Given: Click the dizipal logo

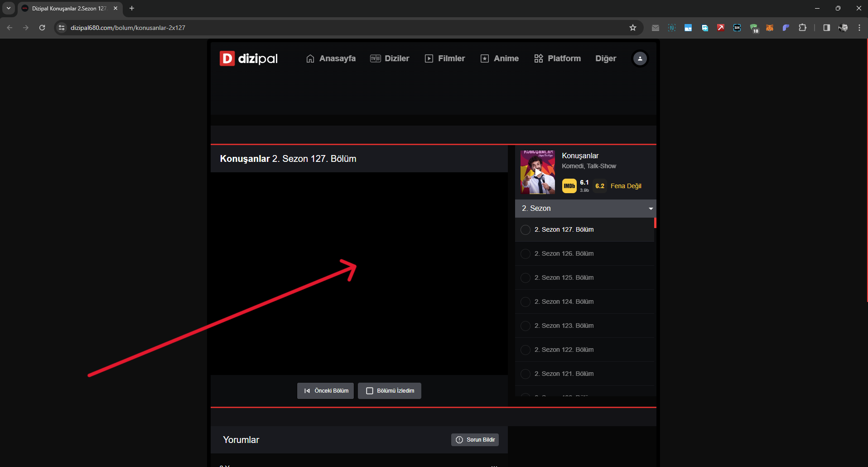Looking at the screenshot, I should click(249, 58).
